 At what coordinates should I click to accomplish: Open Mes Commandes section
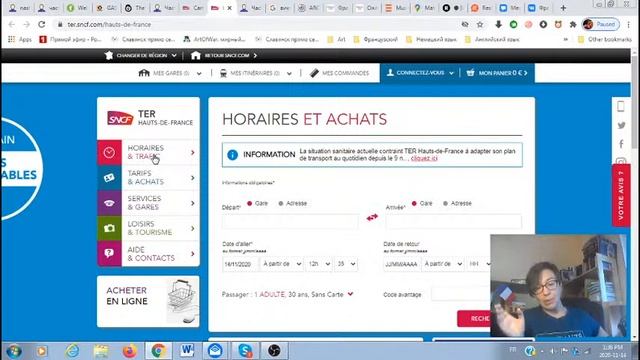[x=340, y=73]
